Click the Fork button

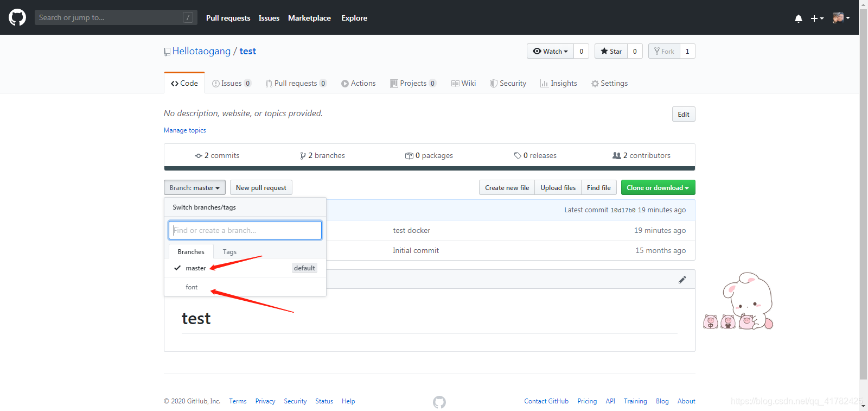[x=664, y=51]
